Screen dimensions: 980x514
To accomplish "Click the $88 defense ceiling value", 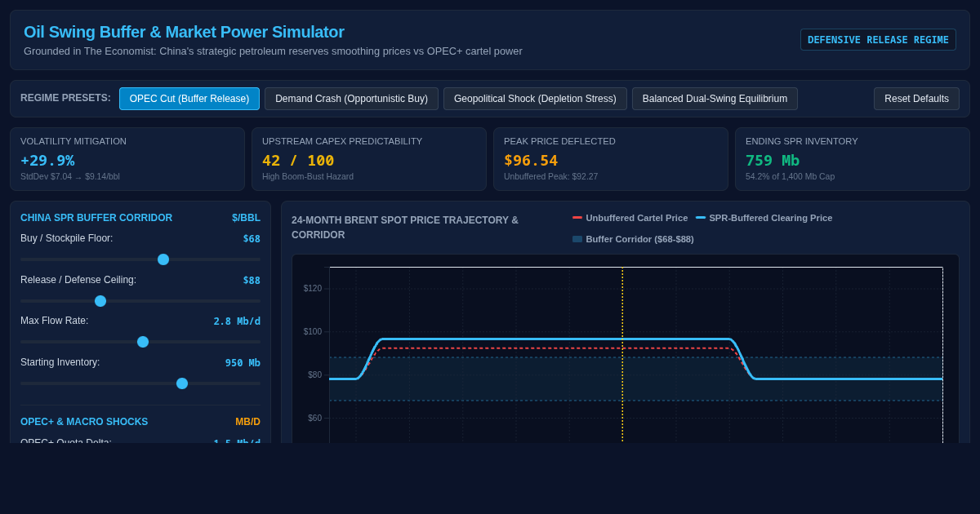I will tap(252, 281).
